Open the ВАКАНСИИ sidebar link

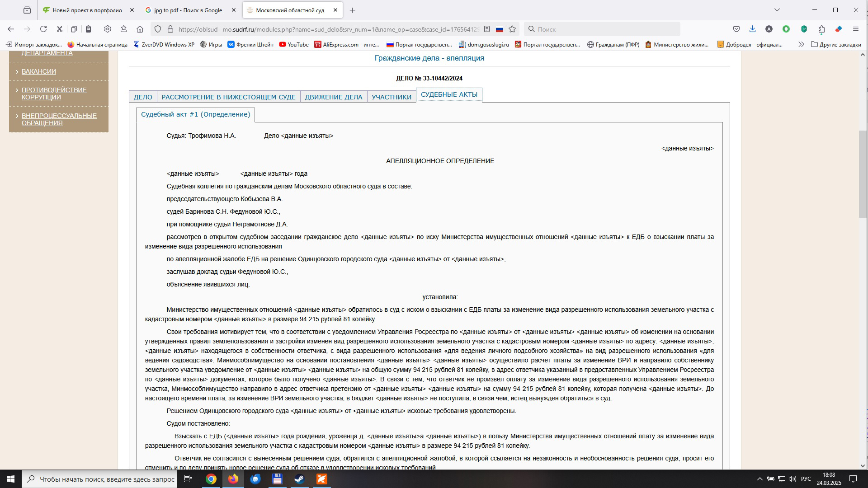[38, 71]
